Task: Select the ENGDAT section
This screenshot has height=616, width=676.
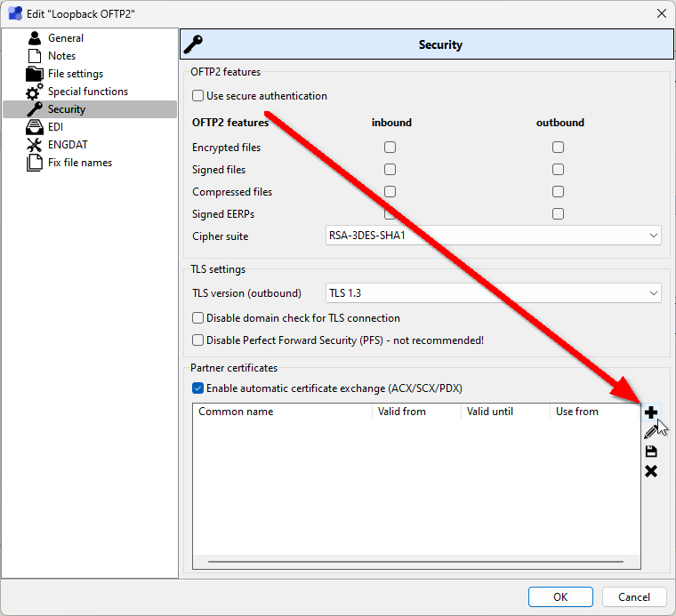Action: [68, 145]
